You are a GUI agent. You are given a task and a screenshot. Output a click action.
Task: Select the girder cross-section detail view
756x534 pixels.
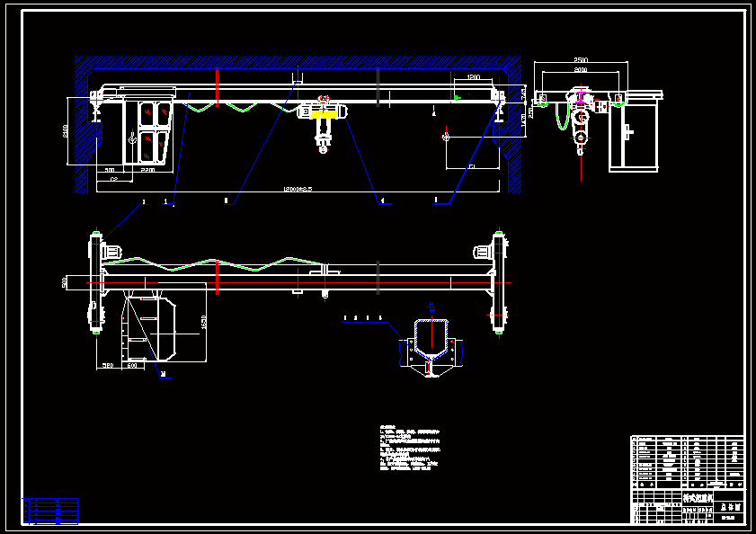tap(431, 347)
